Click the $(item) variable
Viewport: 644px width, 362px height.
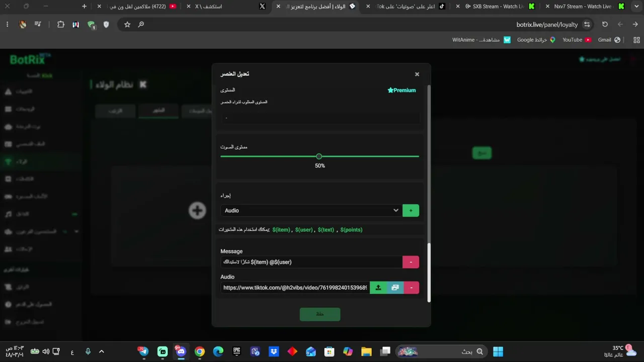pyautogui.click(x=281, y=230)
